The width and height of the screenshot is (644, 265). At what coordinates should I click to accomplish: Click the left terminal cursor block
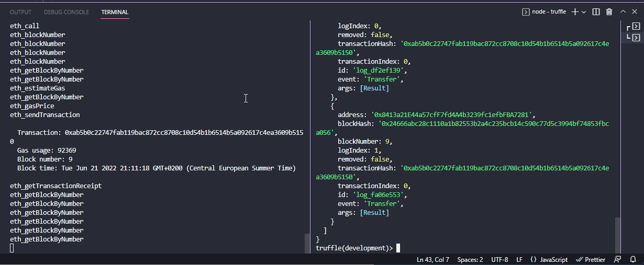(x=12, y=248)
